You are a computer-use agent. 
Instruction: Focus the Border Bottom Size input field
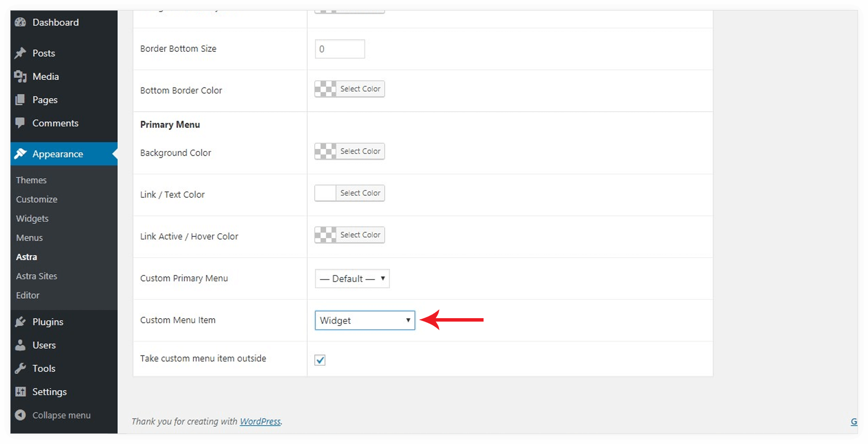click(x=340, y=49)
